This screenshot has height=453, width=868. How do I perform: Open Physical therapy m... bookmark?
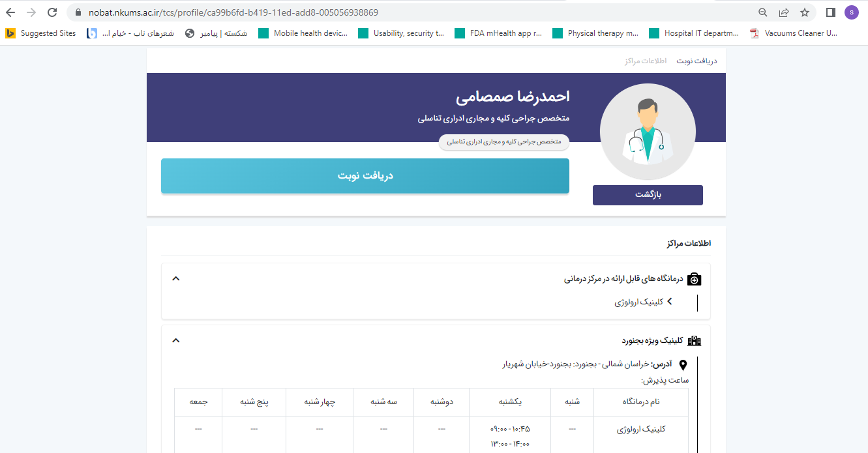click(596, 33)
